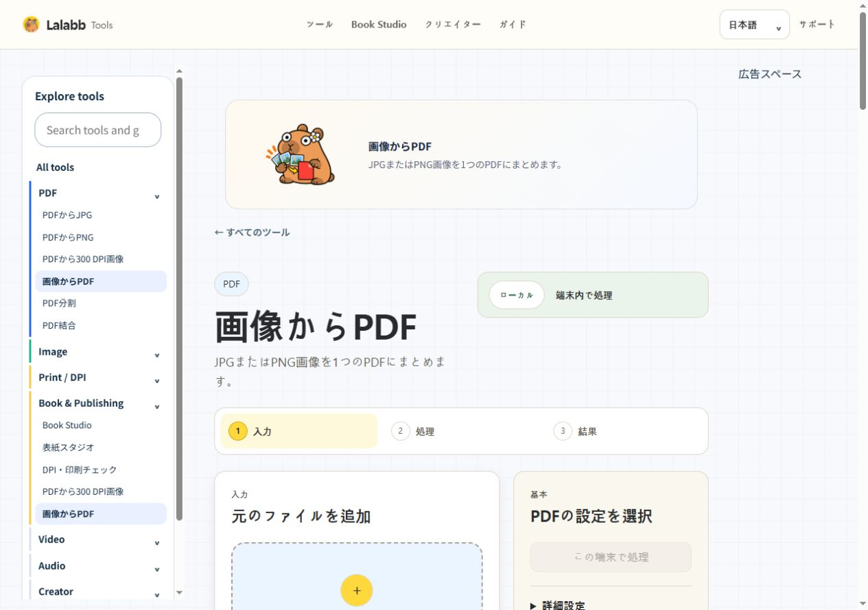
Task: Select step 1 入力 tab
Action: point(298,431)
